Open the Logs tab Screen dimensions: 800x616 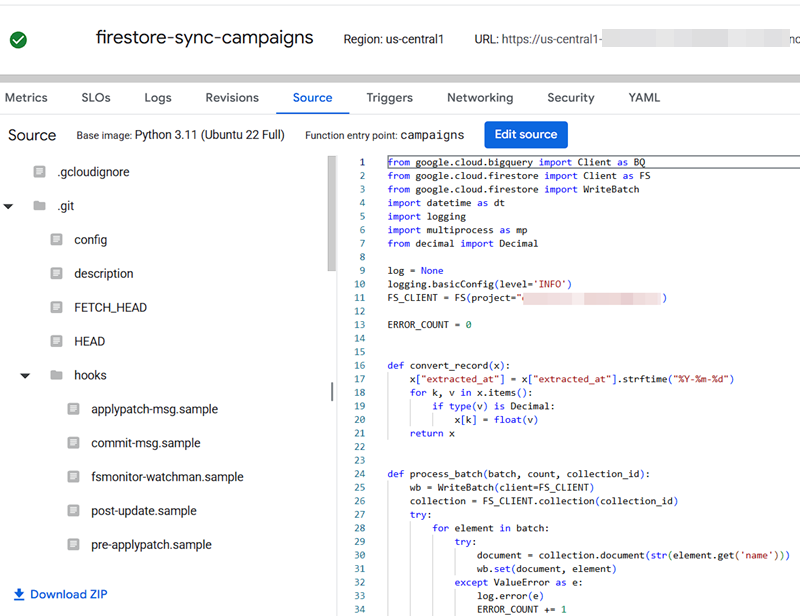[158, 97]
